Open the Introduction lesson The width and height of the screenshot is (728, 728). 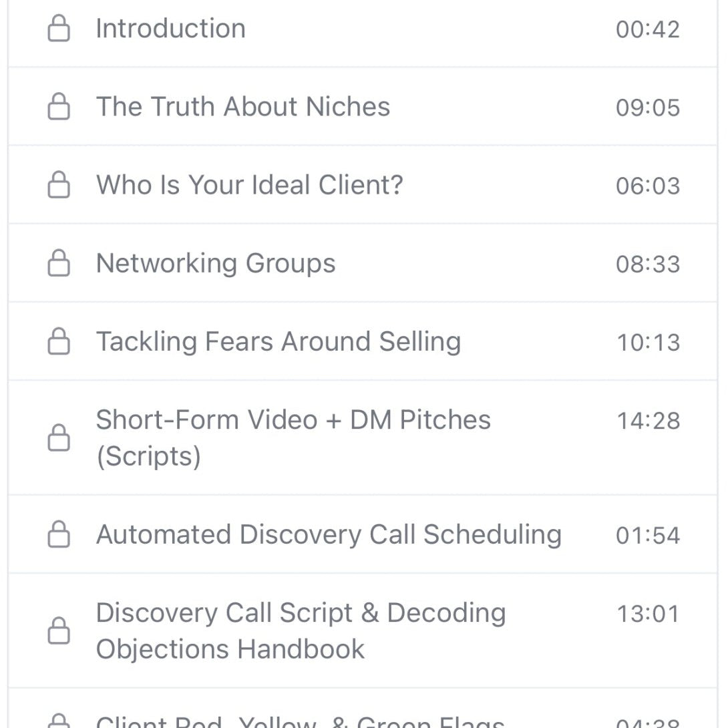[x=171, y=28]
